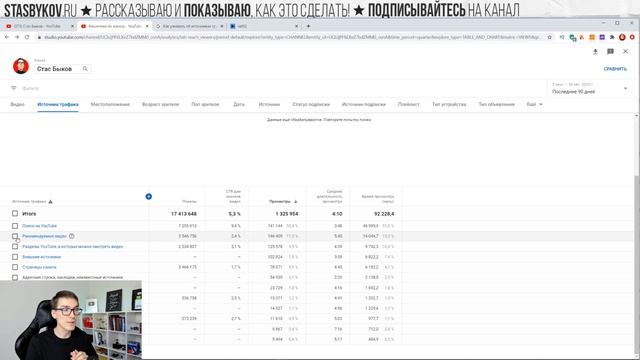640x360 pixels.
Task: Click the browser forward arrow
Action: [17, 37]
